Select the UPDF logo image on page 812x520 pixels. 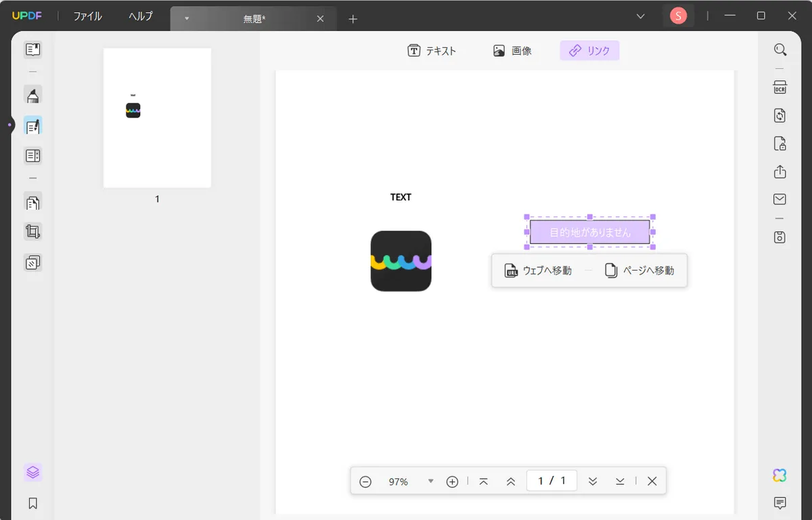pos(401,261)
